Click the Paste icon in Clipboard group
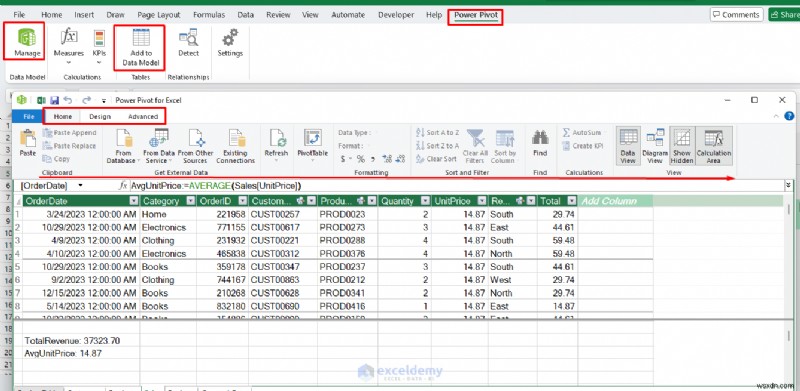The width and height of the screenshot is (800, 391). (x=28, y=138)
